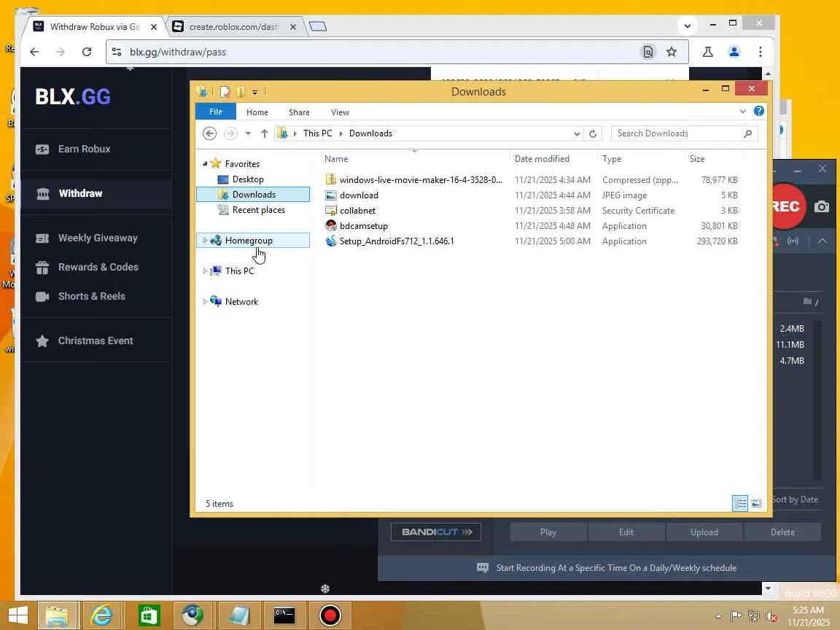Image resolution: width=840 pixels, height=630 pixels.
Task: Open a new browser tab
Action: (x=318, y=26)
